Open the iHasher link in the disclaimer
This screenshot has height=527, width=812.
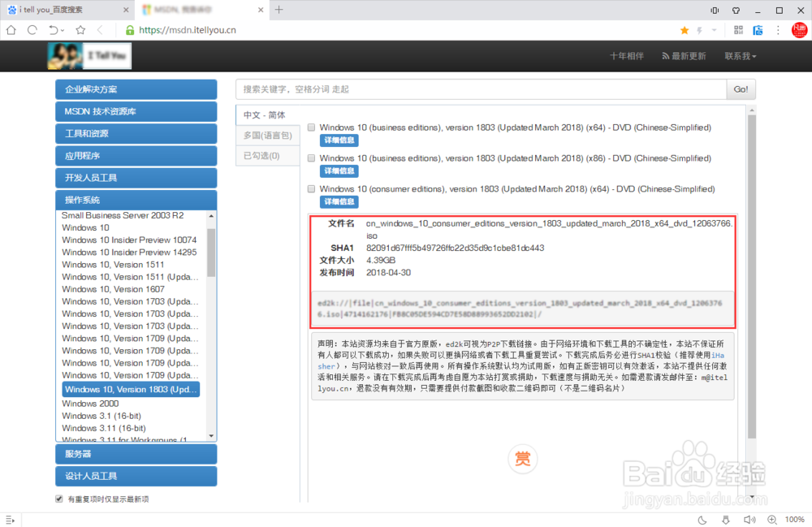click(x=717, y=355)
